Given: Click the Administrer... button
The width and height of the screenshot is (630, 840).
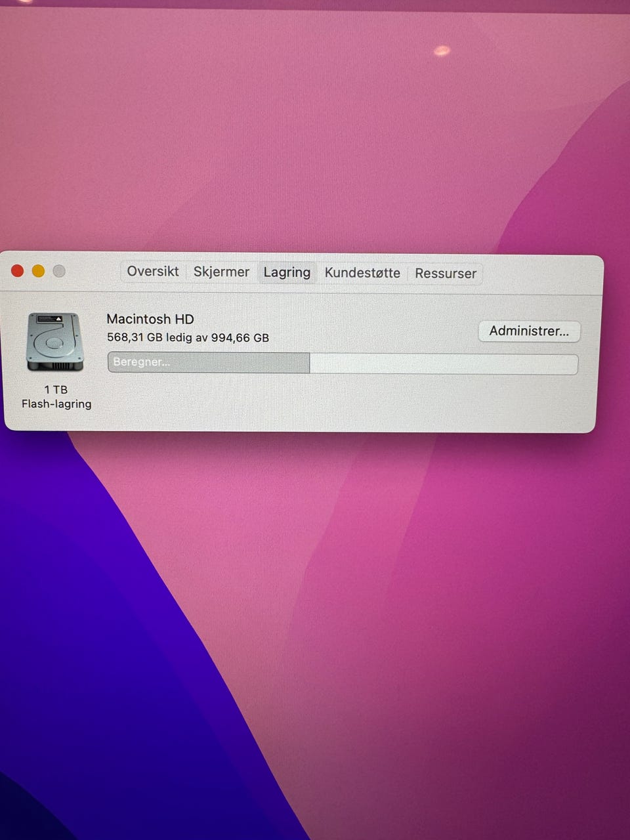Looking at the screenshot, I should (529, 331).
